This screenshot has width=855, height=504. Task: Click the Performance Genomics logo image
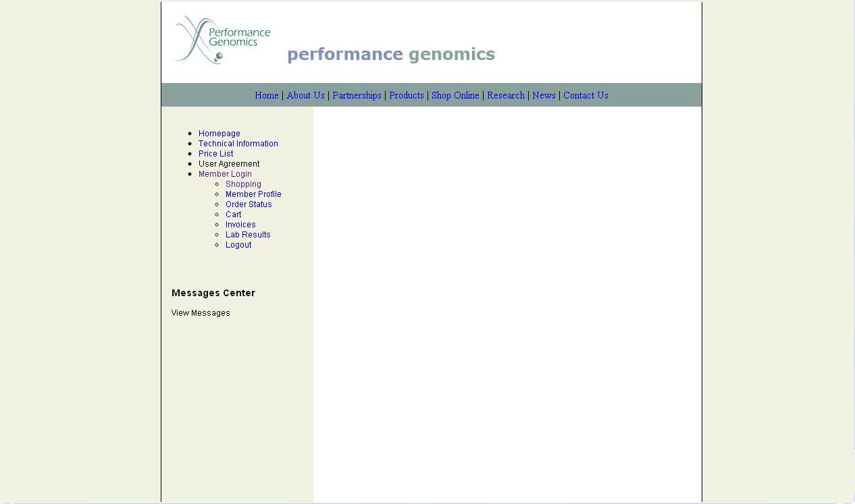tap(222, 40)
